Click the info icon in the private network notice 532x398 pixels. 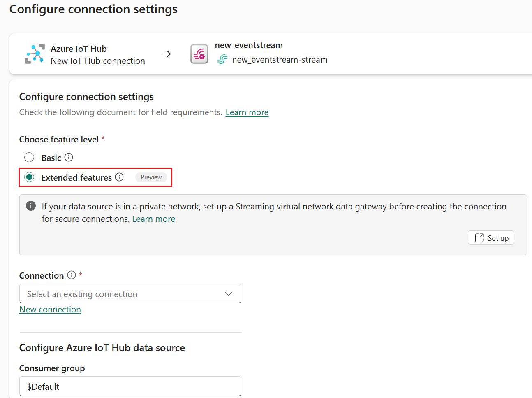click(x=31, y=206)
